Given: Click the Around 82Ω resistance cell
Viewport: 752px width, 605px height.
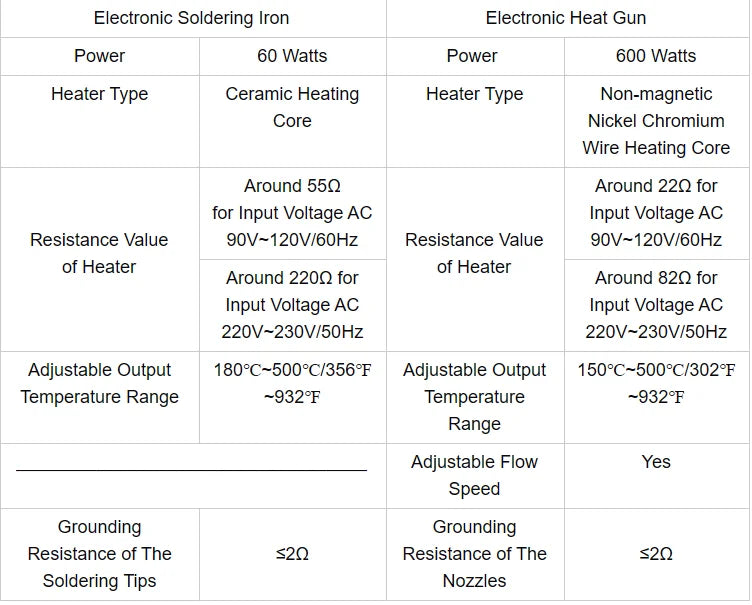Looking at the screenshot, I should 657,306.
